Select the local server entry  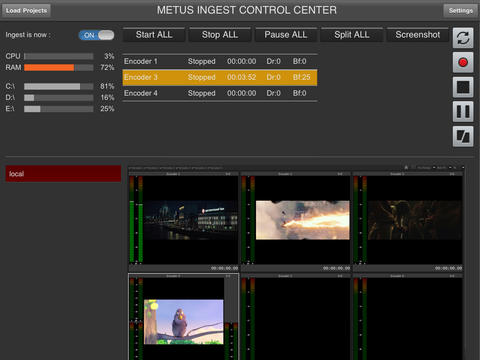(63, 174)
